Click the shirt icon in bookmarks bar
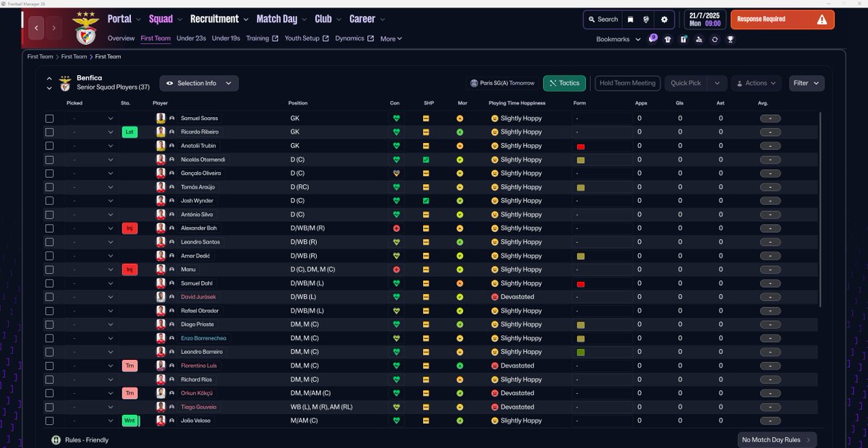Screen dimensions: 868x448 click(668, 39)
